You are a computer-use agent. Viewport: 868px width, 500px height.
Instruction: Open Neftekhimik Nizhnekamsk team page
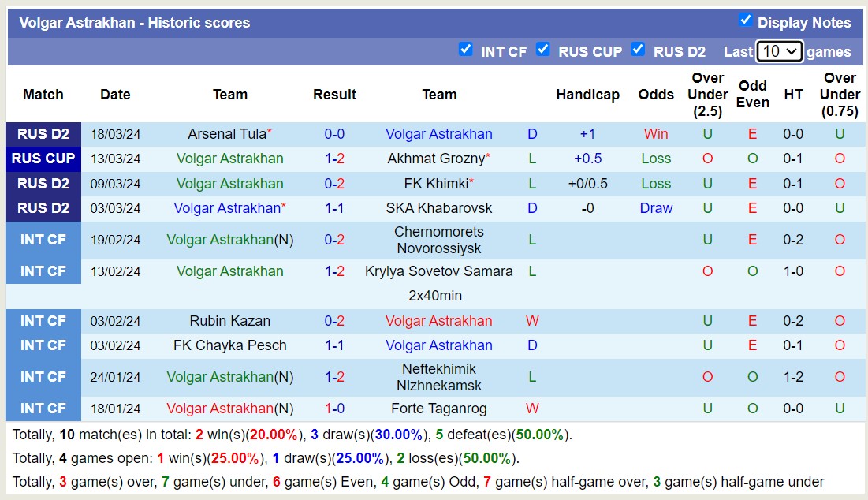(x=439, y=377)
